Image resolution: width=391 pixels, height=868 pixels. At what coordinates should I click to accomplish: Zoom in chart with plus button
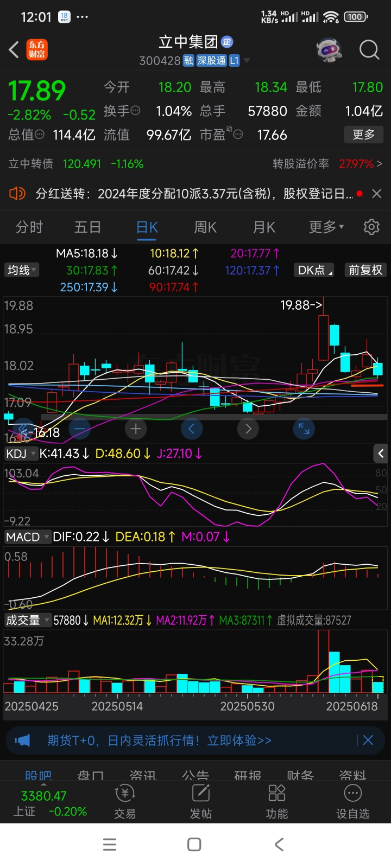point(136,429)
